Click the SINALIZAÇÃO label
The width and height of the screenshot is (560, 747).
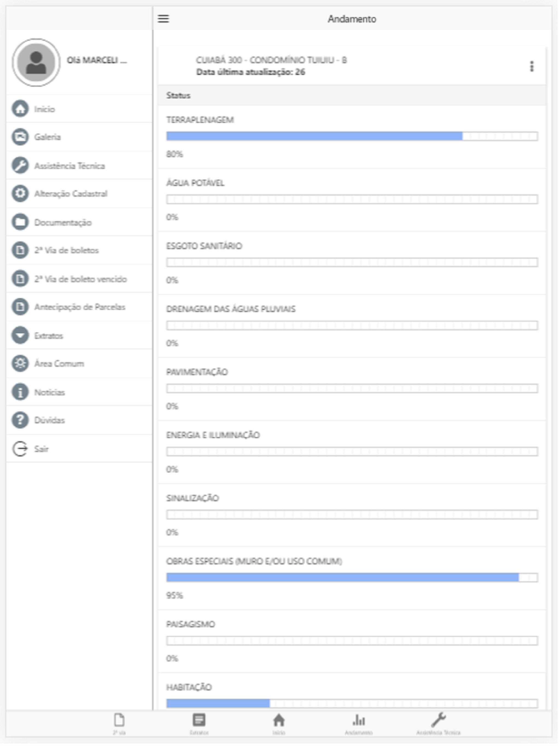tap(192, 498)
